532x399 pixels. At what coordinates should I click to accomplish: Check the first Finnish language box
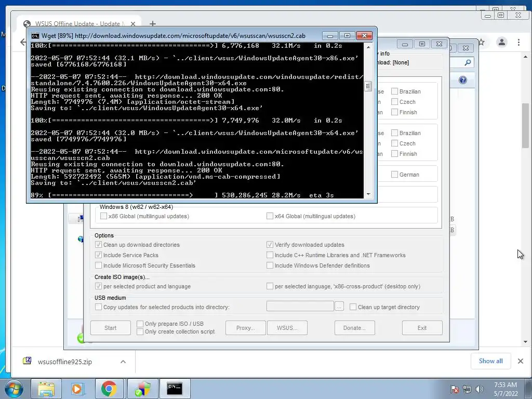coord(394,112)
